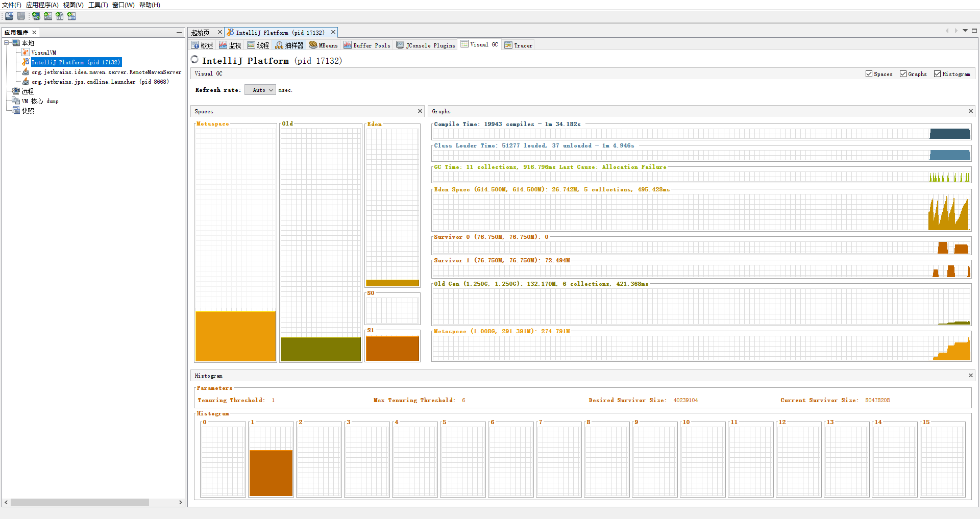Click the IntelliJ Platform icon in tree
This screenshot has width=980, height=519.
[x=26, y=62]
